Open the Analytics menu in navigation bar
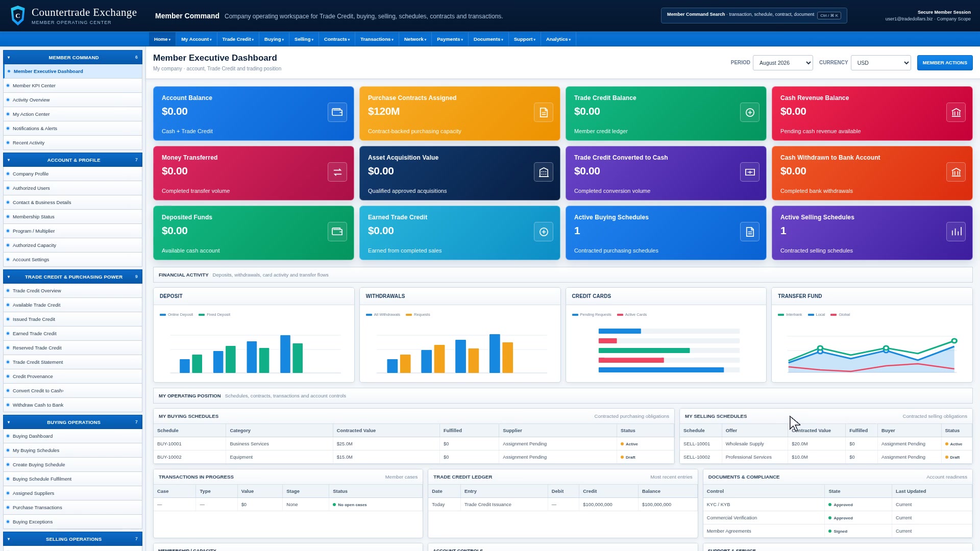 pyautogui.click(x=558, y=39)
